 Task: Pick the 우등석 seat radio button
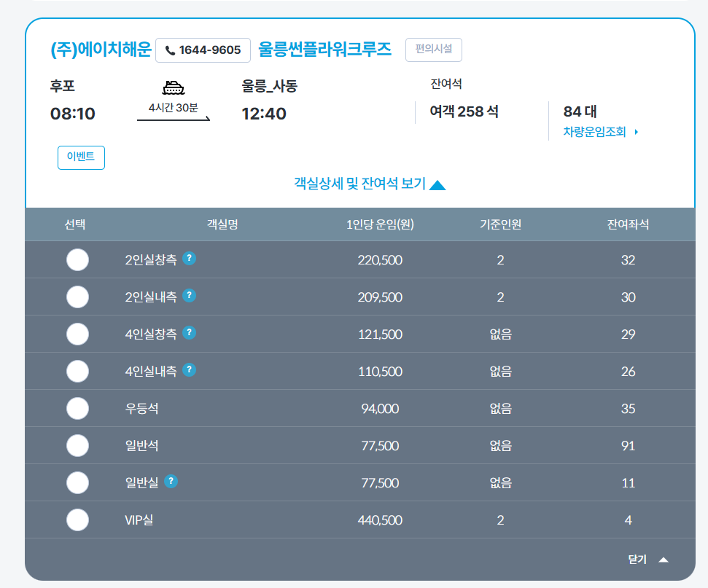click(x=77, y=409)
